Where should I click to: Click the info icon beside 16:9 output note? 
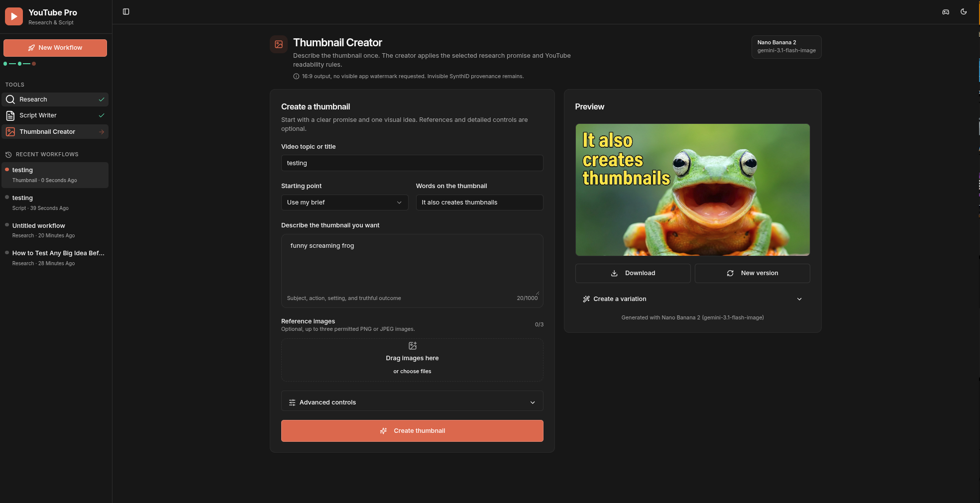(x=296, y=77)
